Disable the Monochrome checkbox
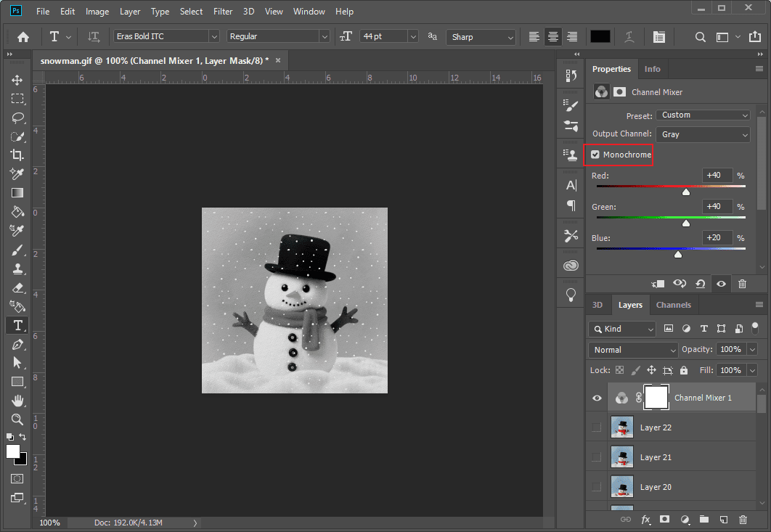Viewport: 771px width, 532px height. [x=595, y=154]
